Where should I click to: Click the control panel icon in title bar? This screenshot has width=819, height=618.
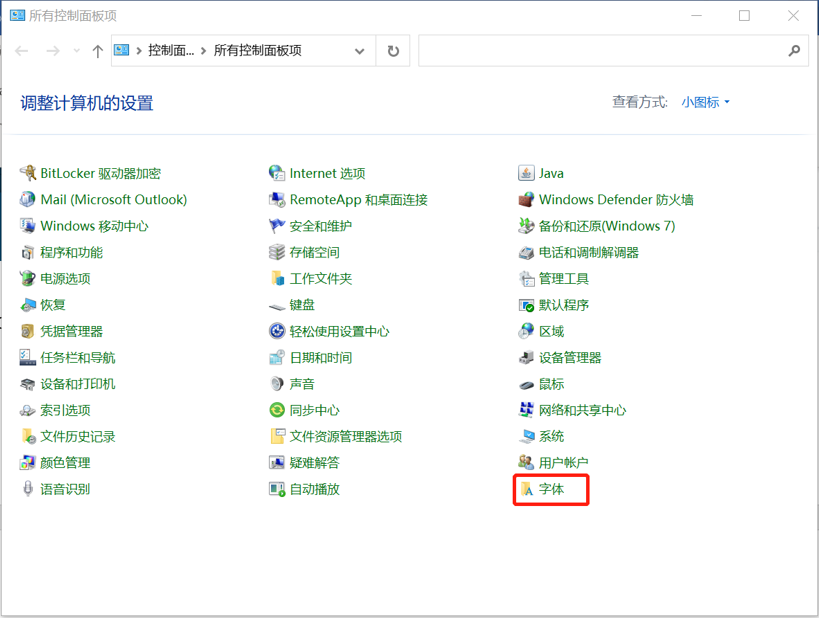click(x=17, y=15)
